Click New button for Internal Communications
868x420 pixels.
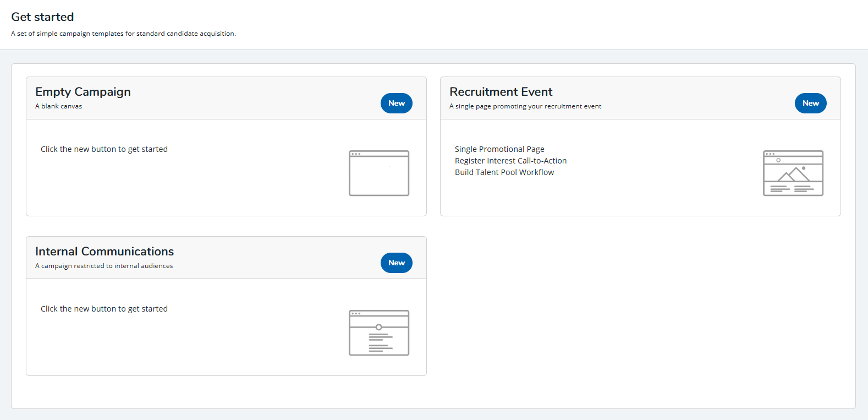tap(396, 263)
